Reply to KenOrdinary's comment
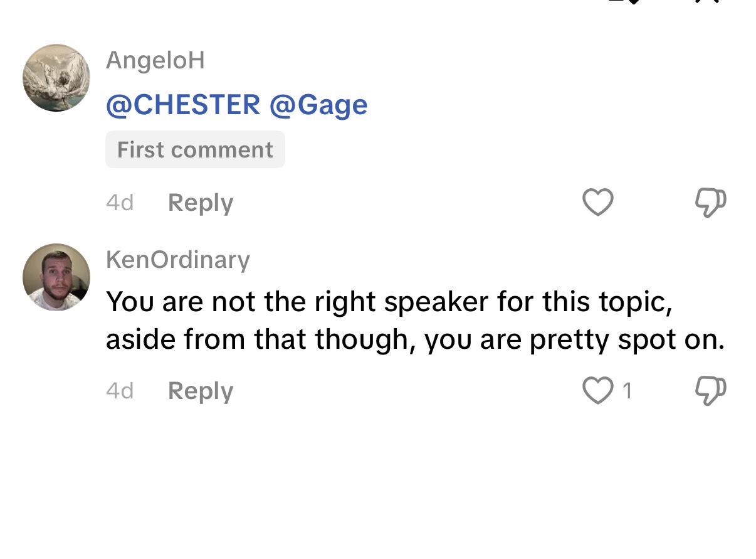756x559 pixels. [x=201, y=391]
